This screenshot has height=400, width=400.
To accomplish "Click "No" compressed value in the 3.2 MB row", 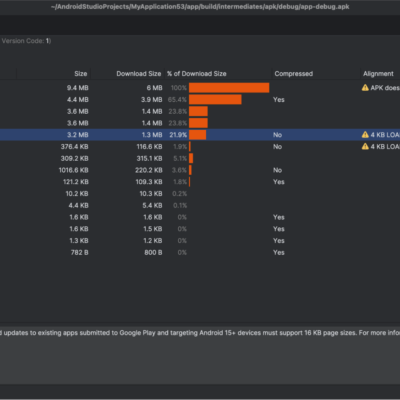I will click(x=277, y=135).
